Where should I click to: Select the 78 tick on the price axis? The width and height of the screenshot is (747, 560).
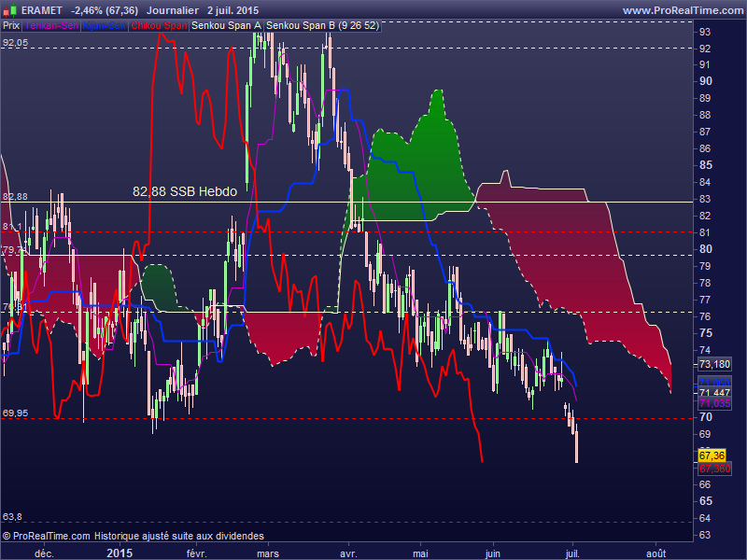coord(705,283)
